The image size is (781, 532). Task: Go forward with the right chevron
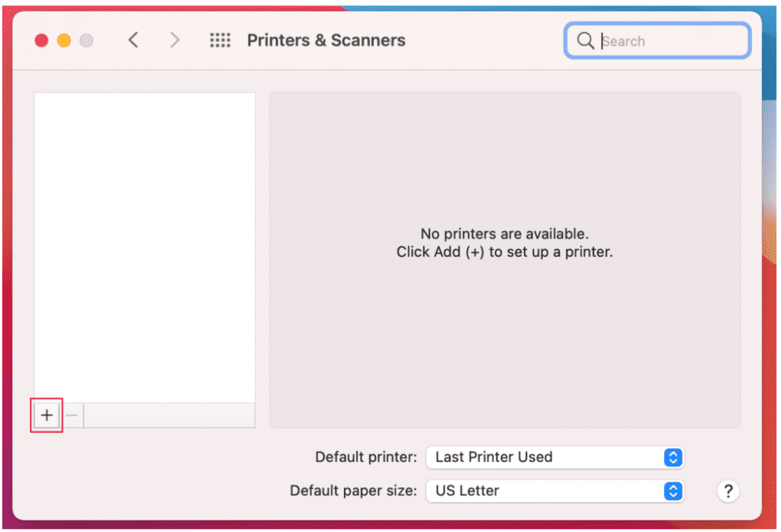coord(175,40)
